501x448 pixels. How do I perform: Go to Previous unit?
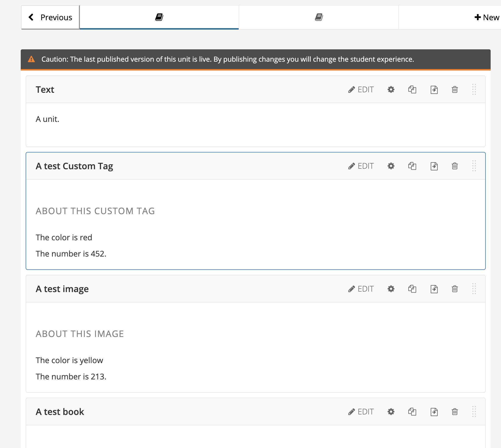(x=50, y=17)
